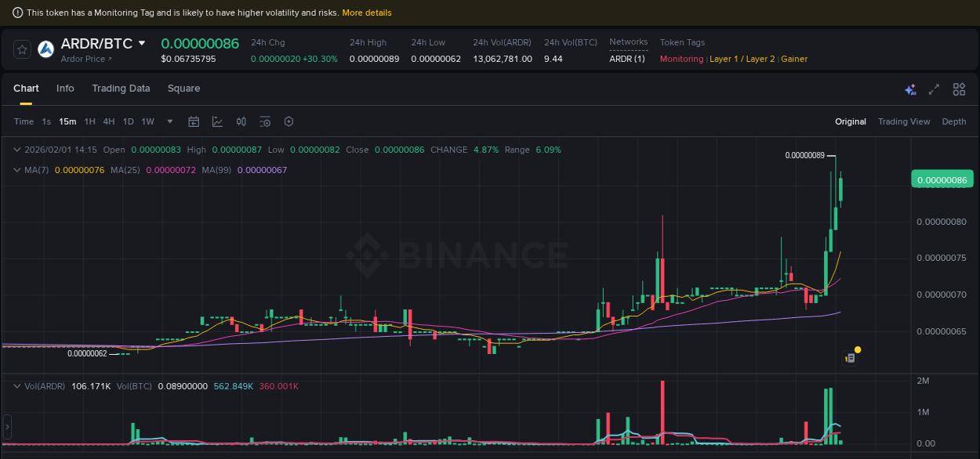This screenshot has width=980, height=459.
Task: Open the indicator list settings icon
Action: 265,121
